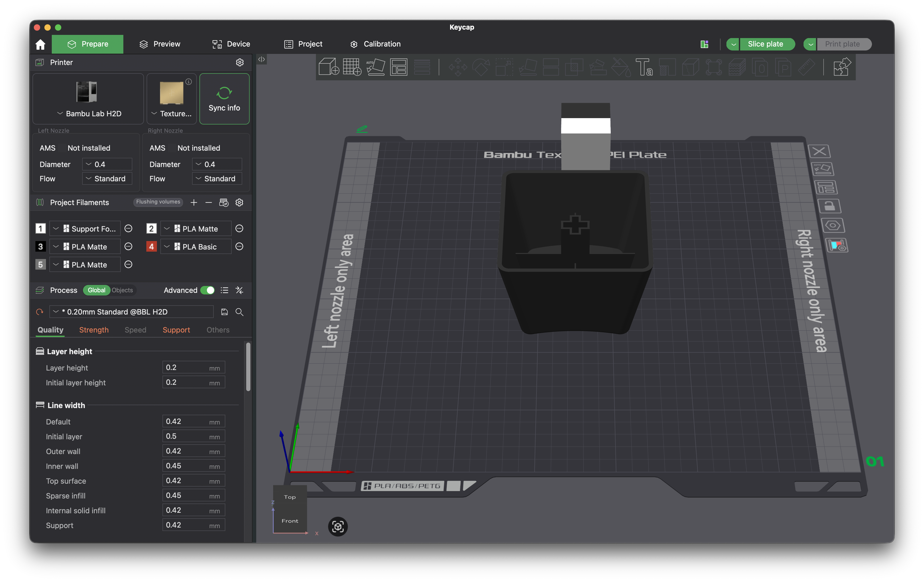924x582 pixels.
Task: Click the Add plate toolbar icon
Action: coord(352,67)
